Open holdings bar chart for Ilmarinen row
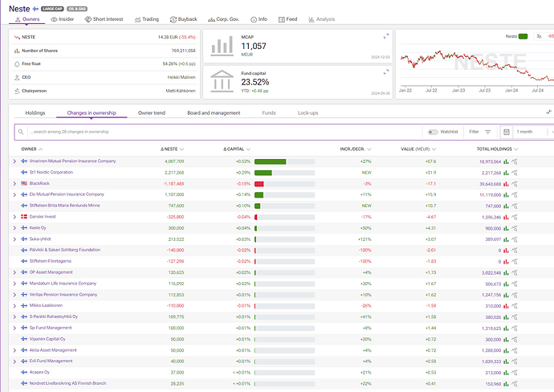Screen dimensions: 554x392 [507, 161]
